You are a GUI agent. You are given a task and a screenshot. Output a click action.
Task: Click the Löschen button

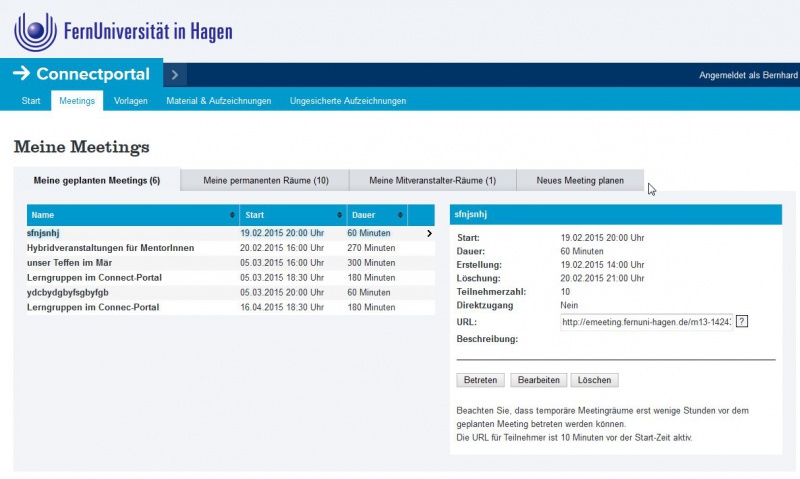pyautogui.click(x=594, y=380)
